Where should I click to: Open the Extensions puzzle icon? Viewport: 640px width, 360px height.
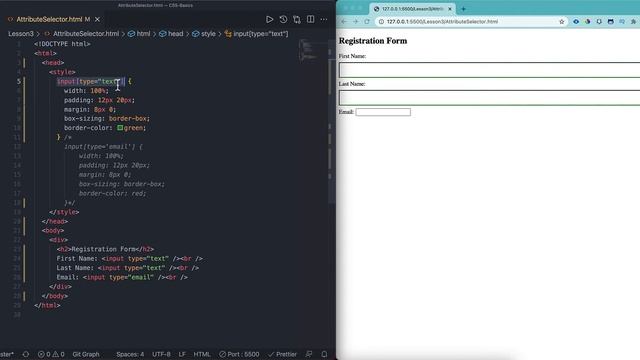point(633,22)
